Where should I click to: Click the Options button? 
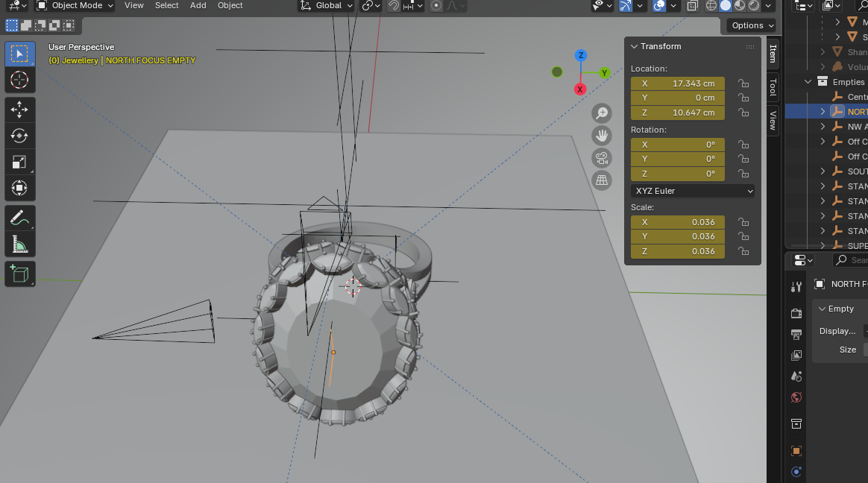pos(752,25)
